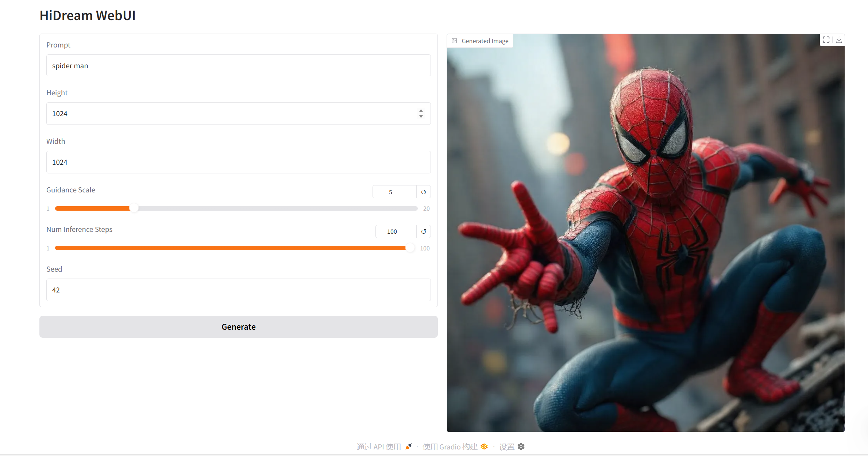Open the 使用 Gradio 构建 link
The width and height of the screenshot is (868, 456).
pos(450,447)
